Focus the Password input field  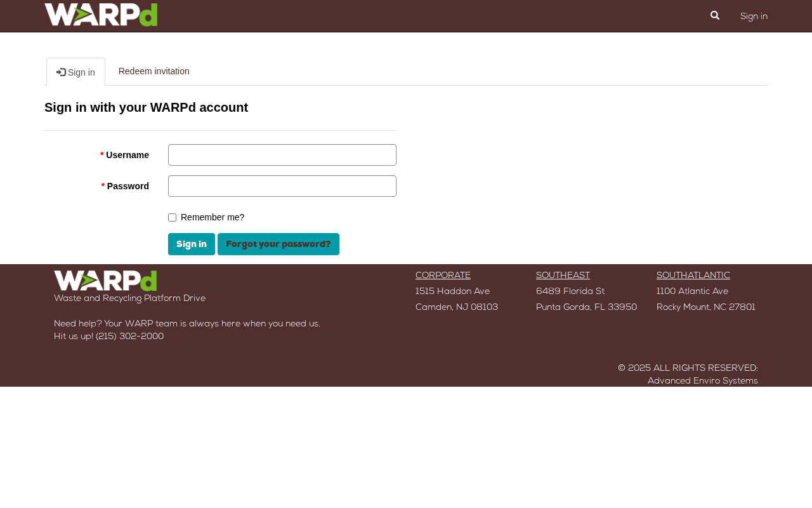click(x=282, y=186)
